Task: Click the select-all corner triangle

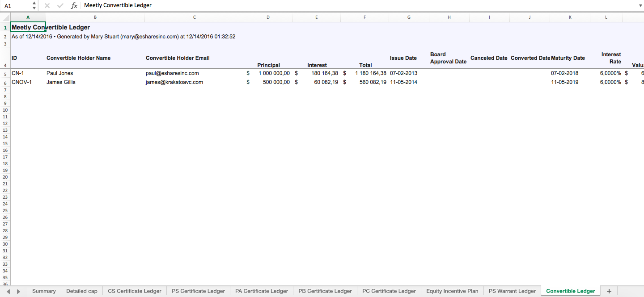Action: pyautogui.click(x=5, y=17)
